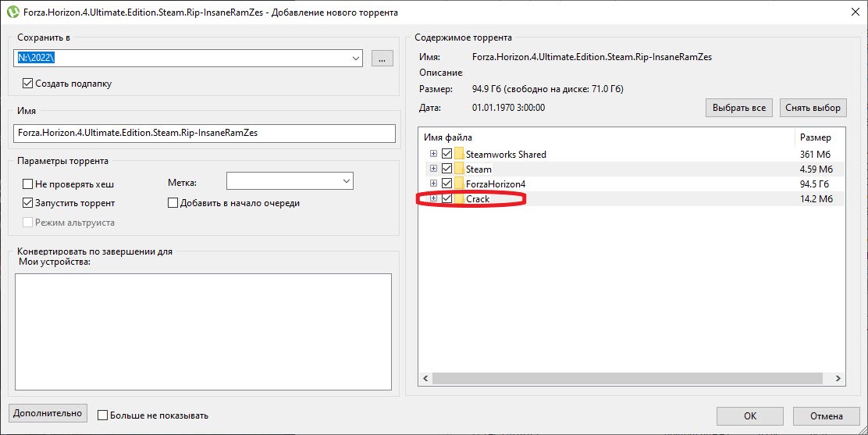Click Снять выбор button
Viewport: 868px width, 435px height.
[813, 108]
